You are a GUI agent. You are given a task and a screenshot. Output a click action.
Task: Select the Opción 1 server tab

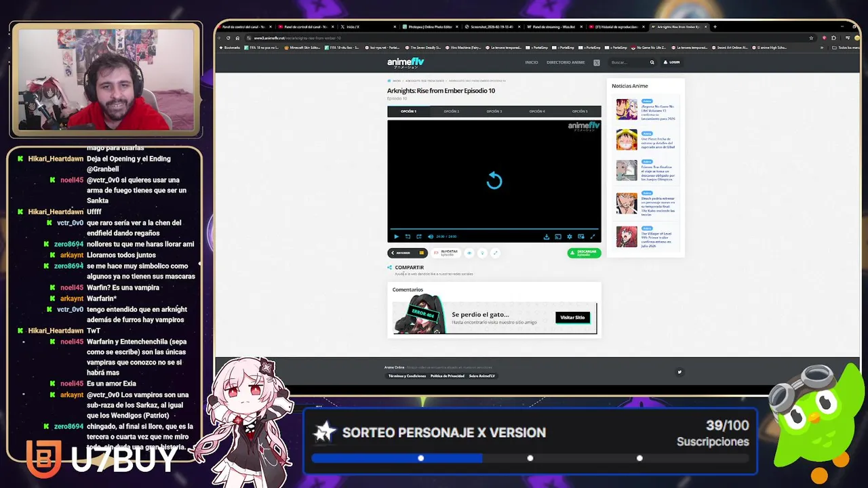pyautogui.click(x=408, y=111)
